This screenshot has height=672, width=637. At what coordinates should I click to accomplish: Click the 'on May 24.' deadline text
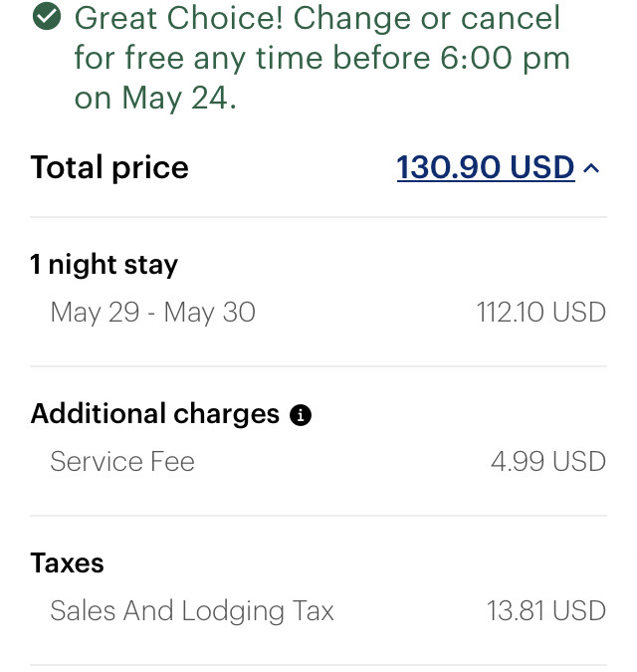[x=155, y=99]
